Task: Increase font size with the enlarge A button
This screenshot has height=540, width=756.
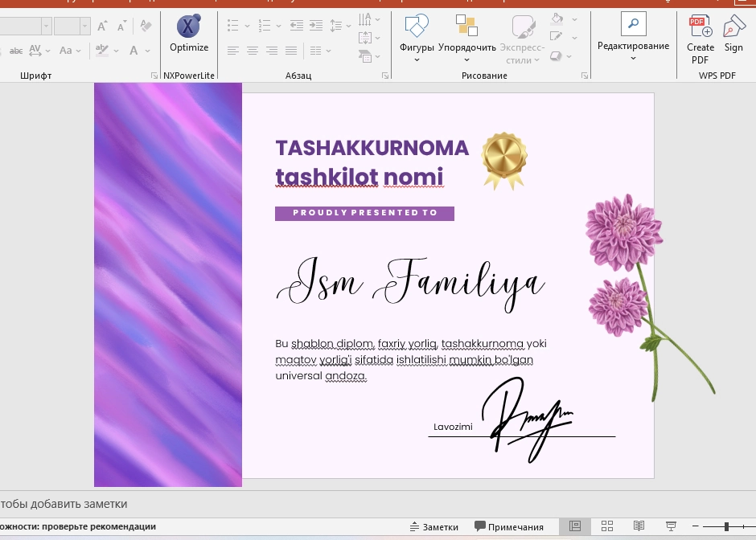Action: coord(101,26)
